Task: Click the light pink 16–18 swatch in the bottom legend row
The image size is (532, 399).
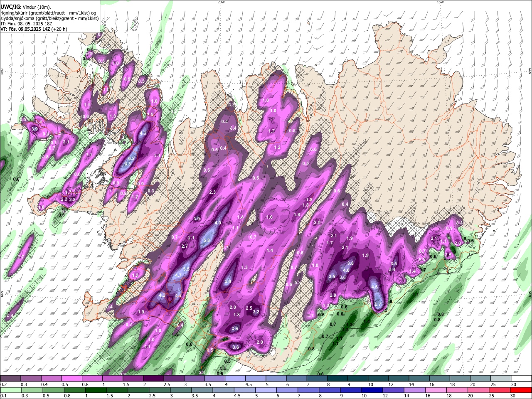Action: [x=436, y=390]
